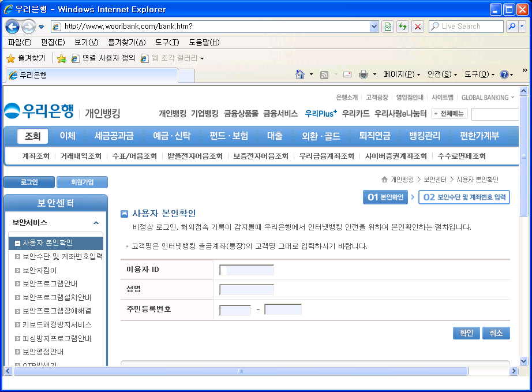Viewport: 532px width, 392px height.
Task: Open the 거래내역조회 submenu link
Action: coord(81,156)
